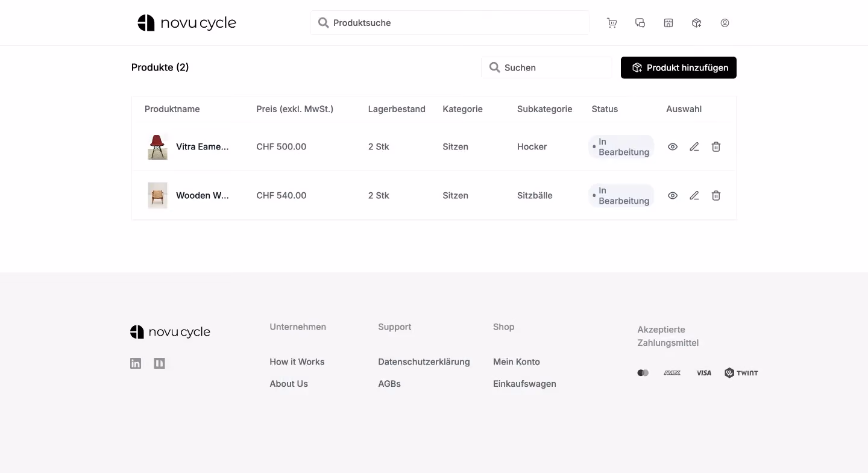Image resolution: width=868 pixels, height=473 pixels.
Task: Click the Shop footer heading
Action: 504,327
